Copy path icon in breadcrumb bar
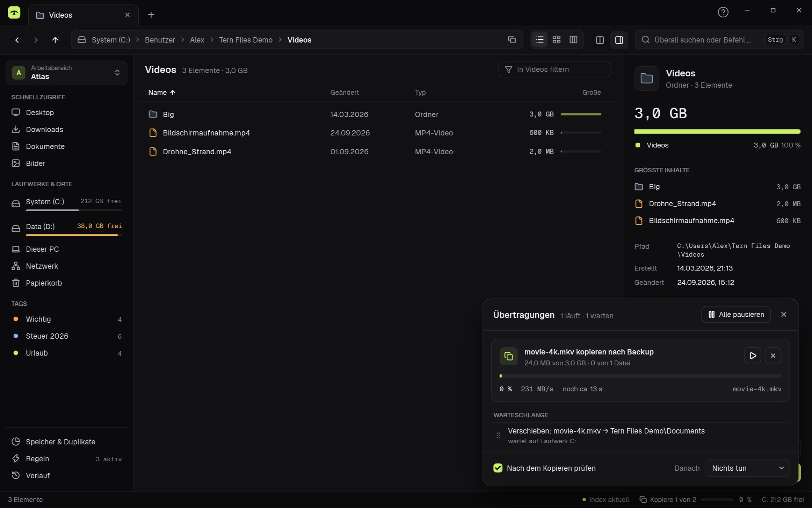 [x=512, y=40]
